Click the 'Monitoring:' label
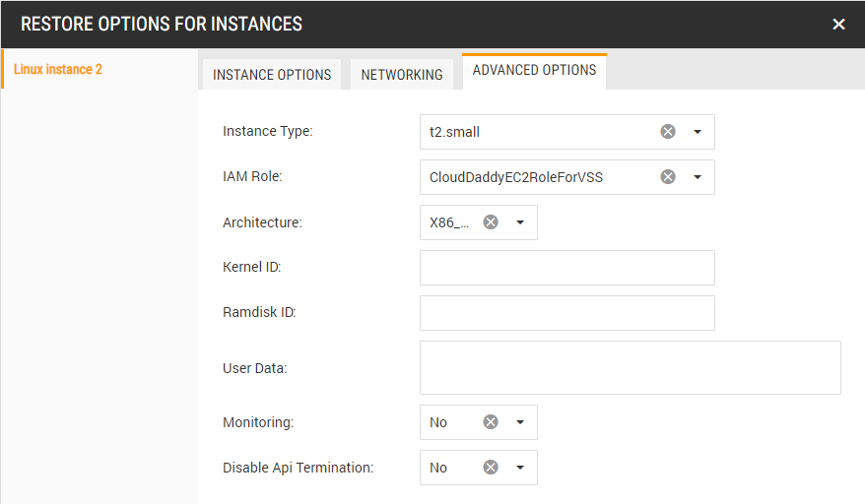This screenshot has height=504, width=865. pyautogui.click(x=258, y=422)
